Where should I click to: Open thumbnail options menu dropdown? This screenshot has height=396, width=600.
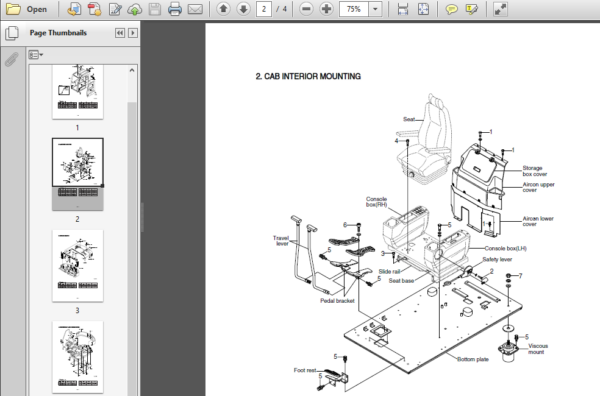[x=36, y=55]
